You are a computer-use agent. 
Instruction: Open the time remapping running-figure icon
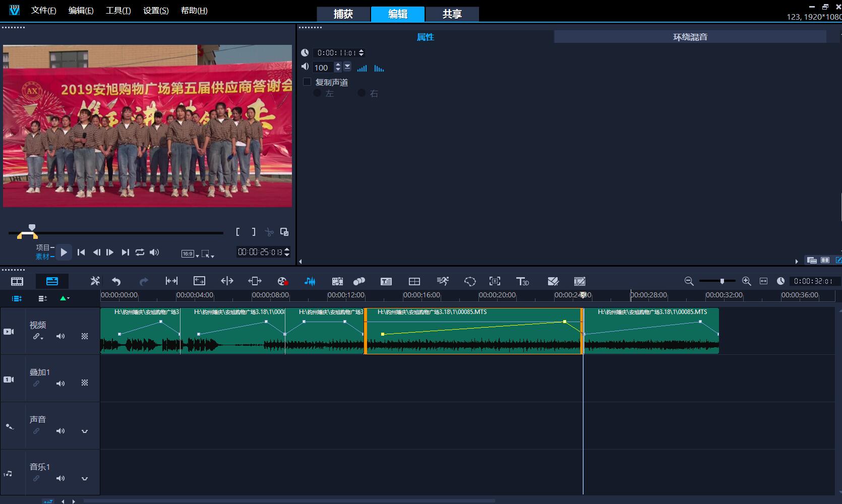pos(442,281)
